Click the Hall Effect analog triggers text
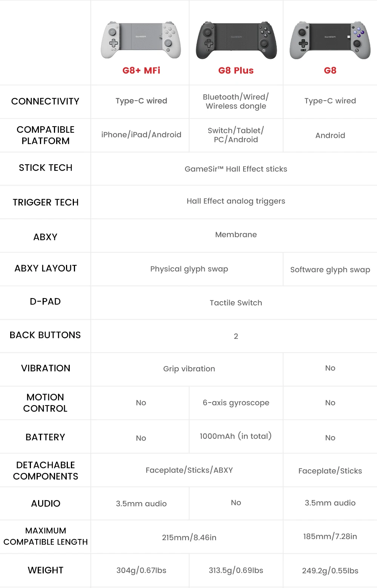This screenshot has width=377, height=588. coord(236,201)
